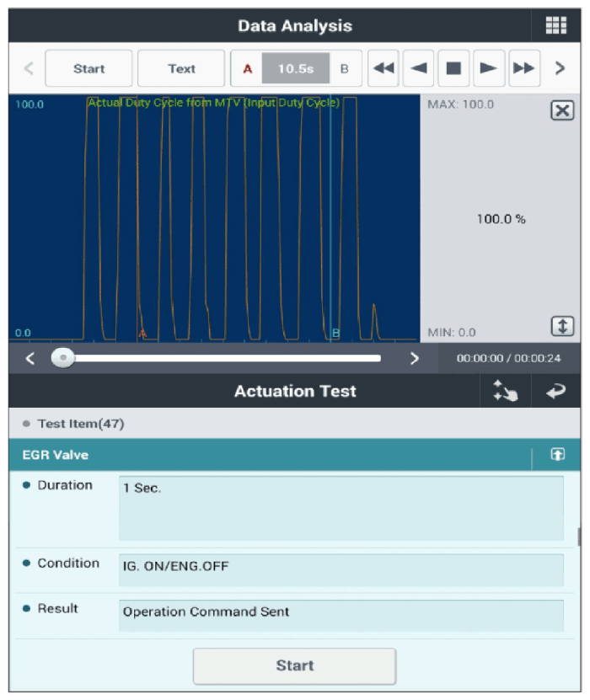Select cursor B marker toggle

[x=344, y=69]
